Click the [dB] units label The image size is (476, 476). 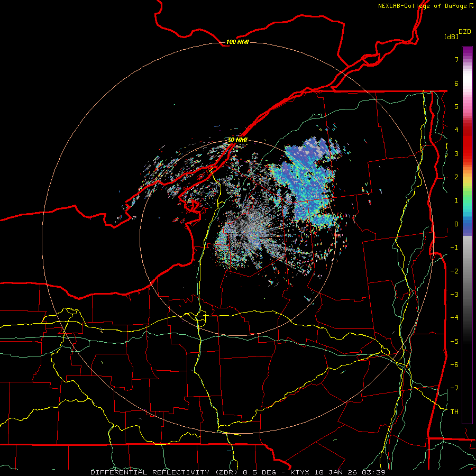pos(451,37)
